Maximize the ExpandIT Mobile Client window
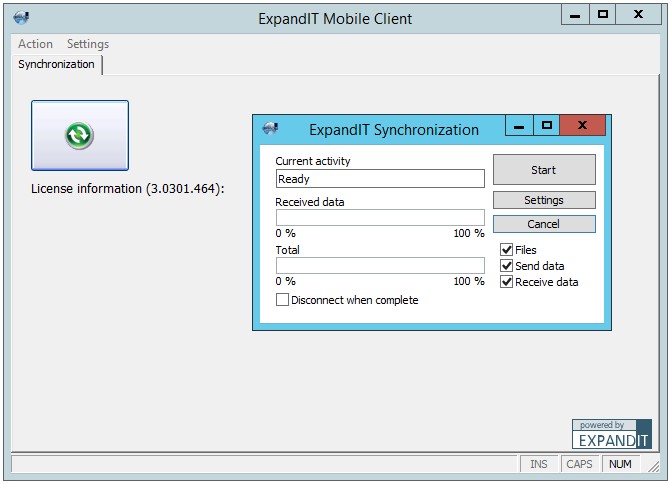Image resolution: width=672 pixels, height=484 pixels. click(x=603, y=15)
